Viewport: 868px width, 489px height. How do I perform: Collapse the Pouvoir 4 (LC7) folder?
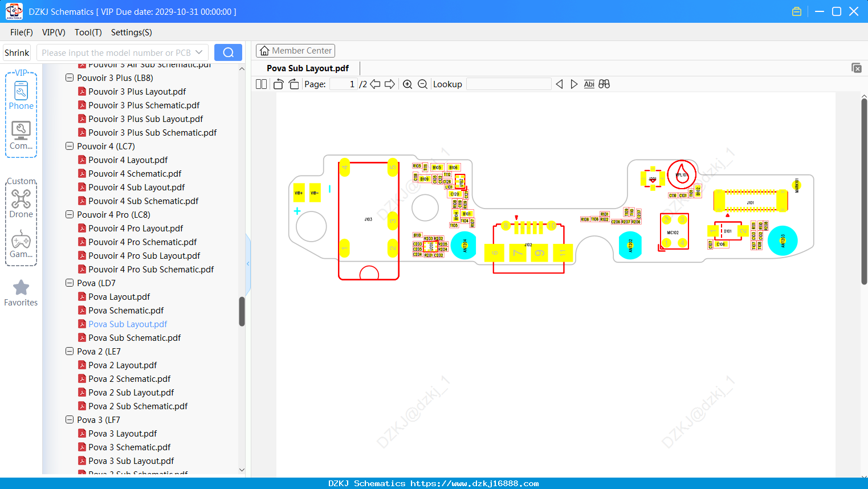click(x=70, y=146)
